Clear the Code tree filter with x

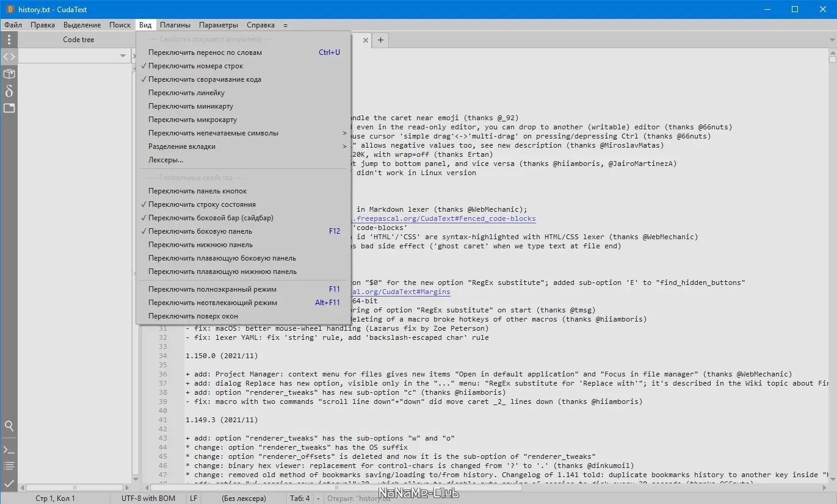coord(134,56)
